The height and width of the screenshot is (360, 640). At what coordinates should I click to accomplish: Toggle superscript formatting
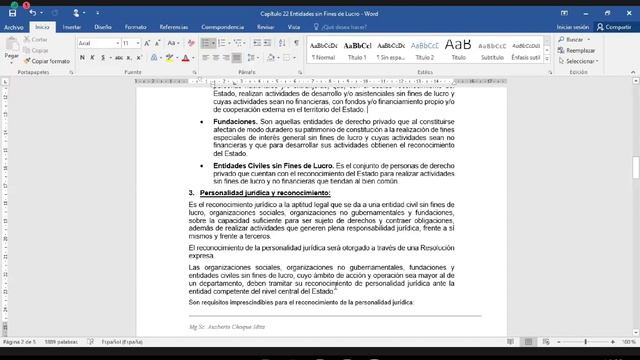139,58
